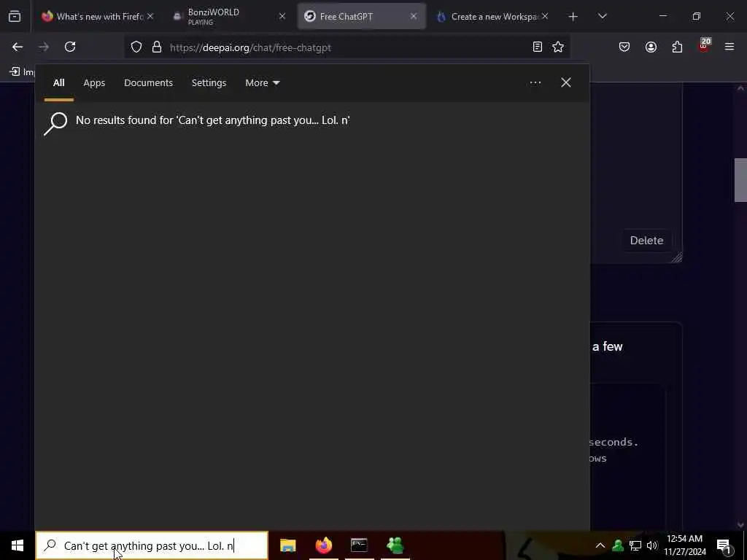
Task: Open the green people app in taskbar
Action: click(395, 545)
